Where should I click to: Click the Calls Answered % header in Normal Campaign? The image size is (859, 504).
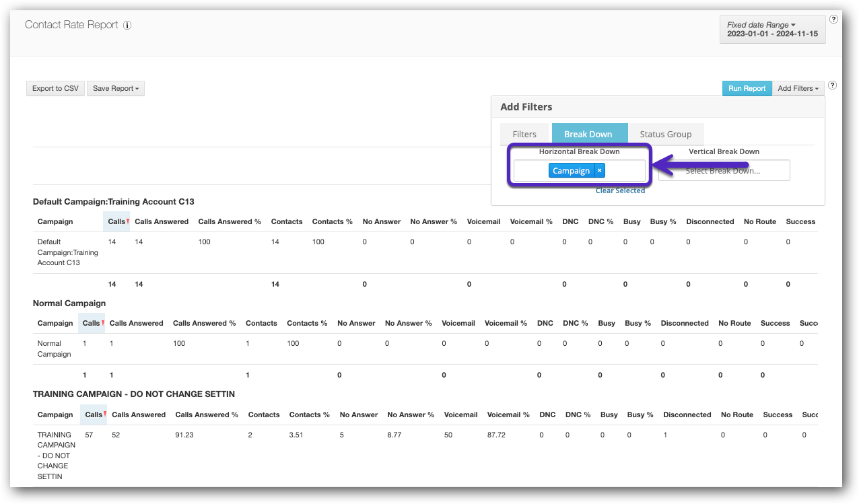(x=204, y=323)
